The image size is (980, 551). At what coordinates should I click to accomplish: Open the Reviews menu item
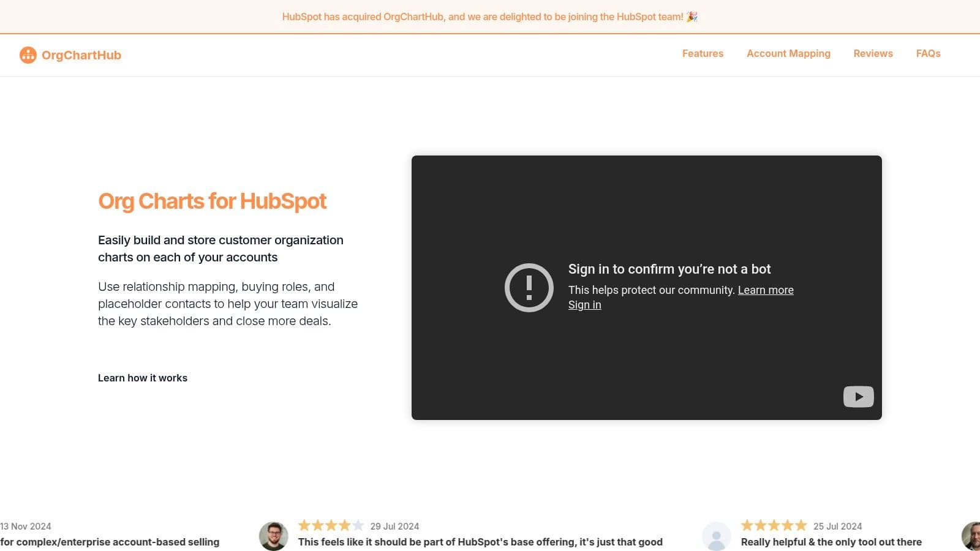point(873,54)
